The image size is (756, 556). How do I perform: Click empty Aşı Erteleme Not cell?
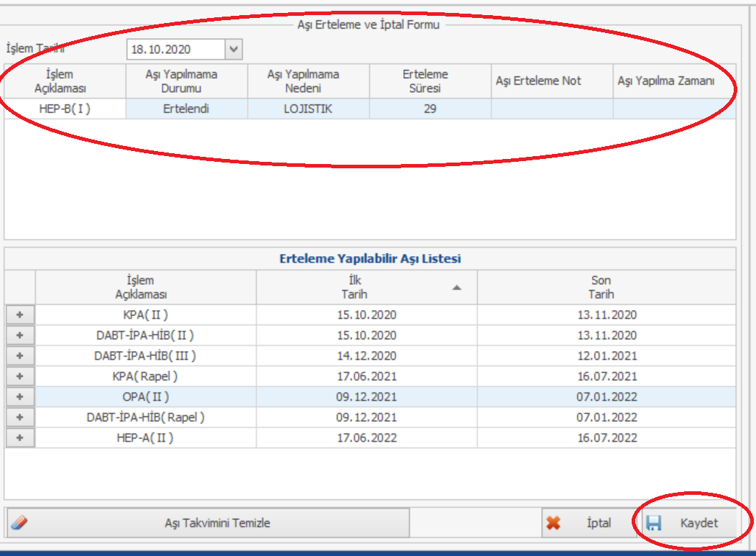click(551, 109)
